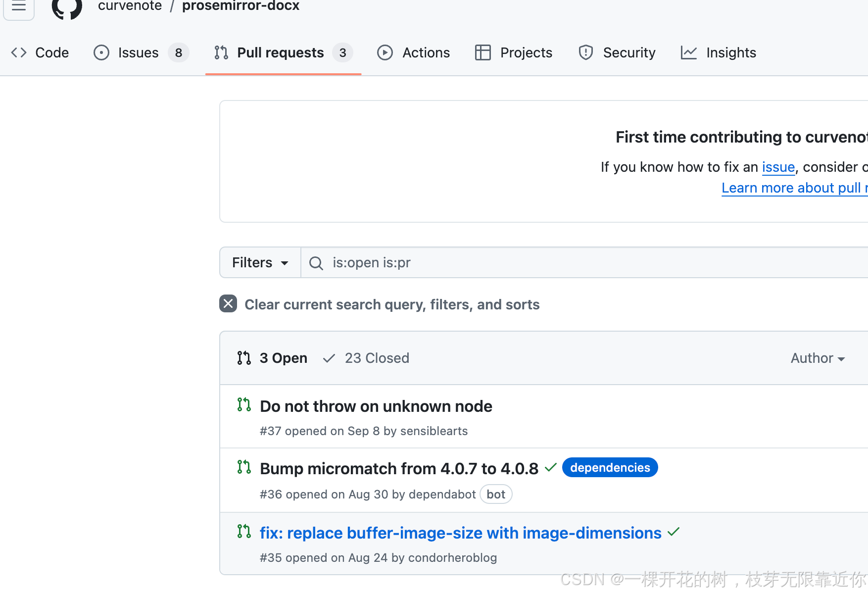Select the Pull requests tab

(x=283, y=52)
